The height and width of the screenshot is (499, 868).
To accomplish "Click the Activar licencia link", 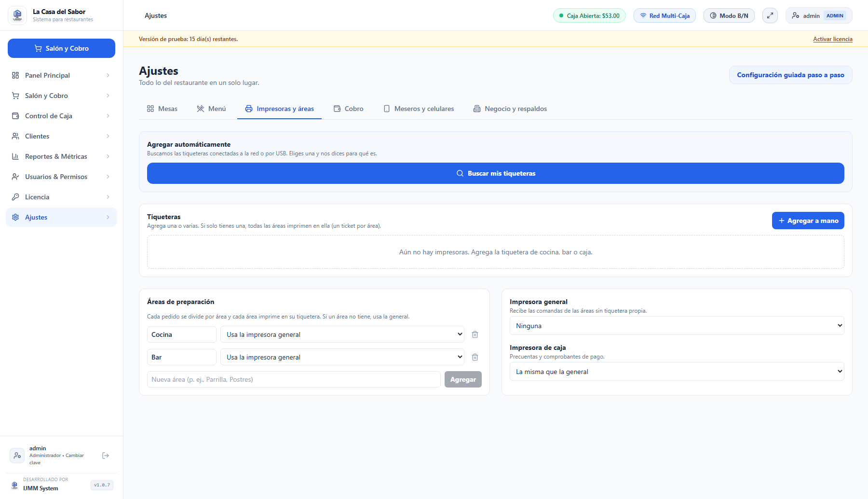I will [x=833, y=39].
